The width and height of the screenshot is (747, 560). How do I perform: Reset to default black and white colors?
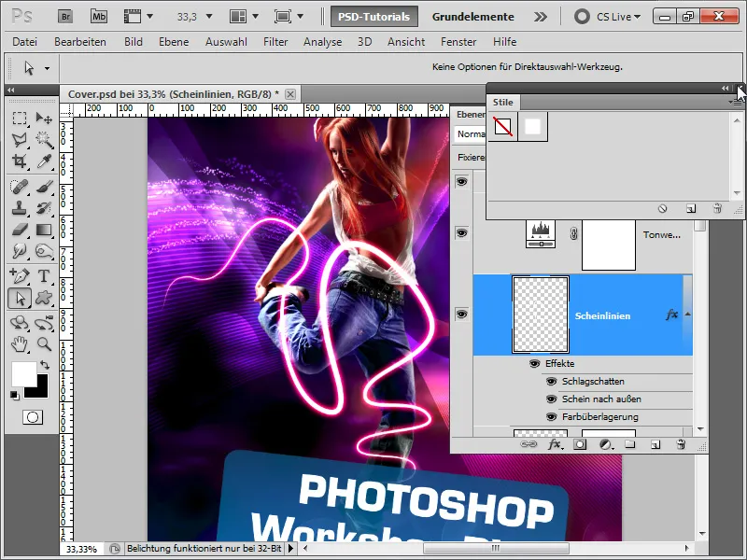[x=15, y=395]
